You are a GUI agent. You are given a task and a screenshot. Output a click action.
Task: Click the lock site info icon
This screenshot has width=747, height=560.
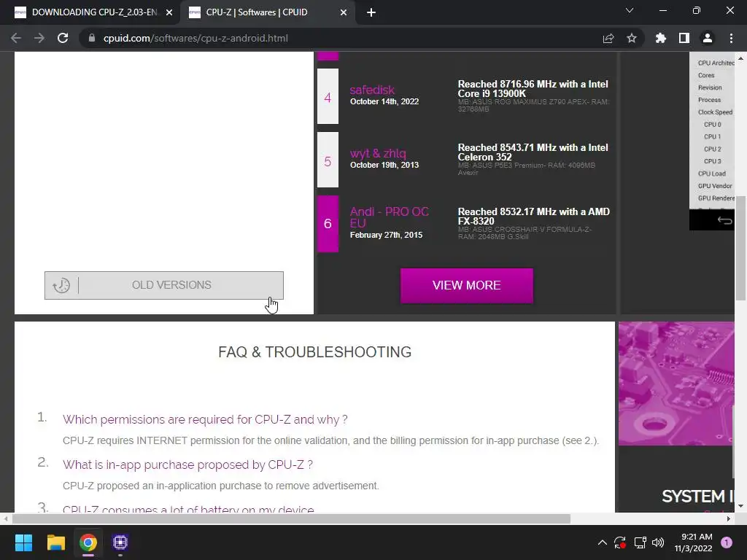point(92,38)
